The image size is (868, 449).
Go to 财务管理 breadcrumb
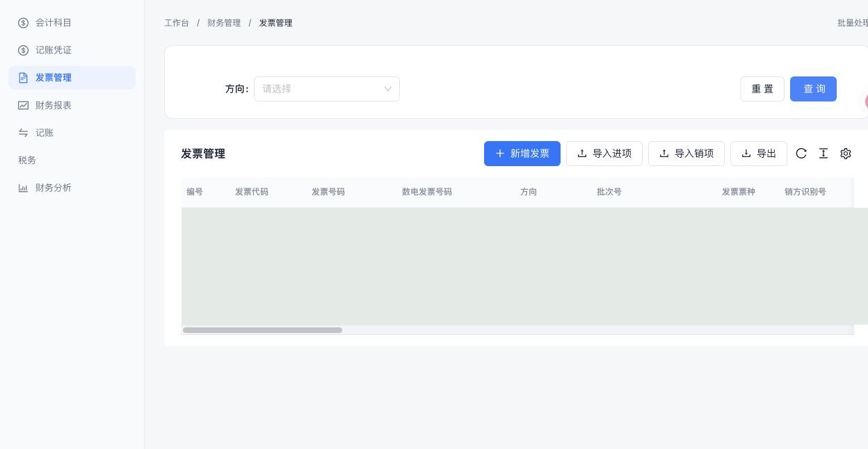click(224, 23)
